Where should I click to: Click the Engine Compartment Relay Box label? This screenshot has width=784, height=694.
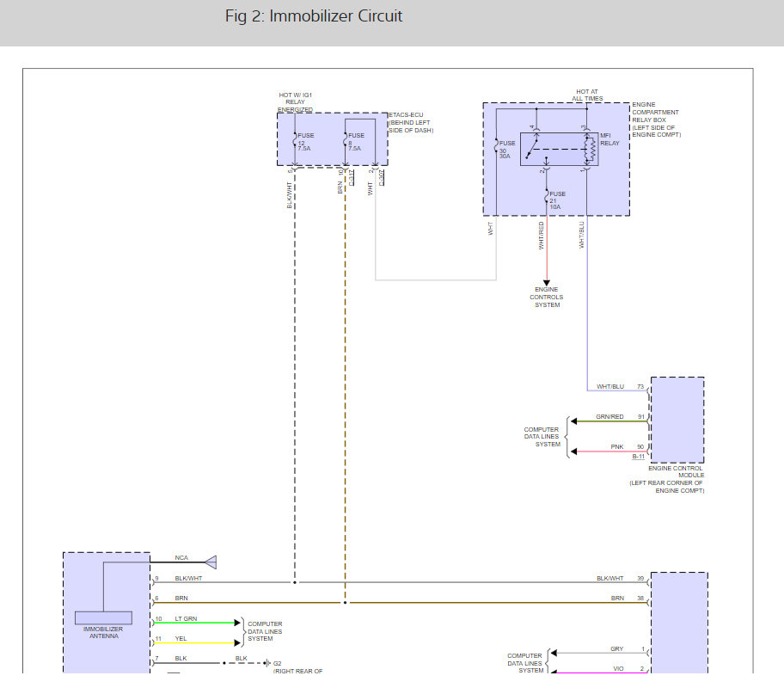656,120
